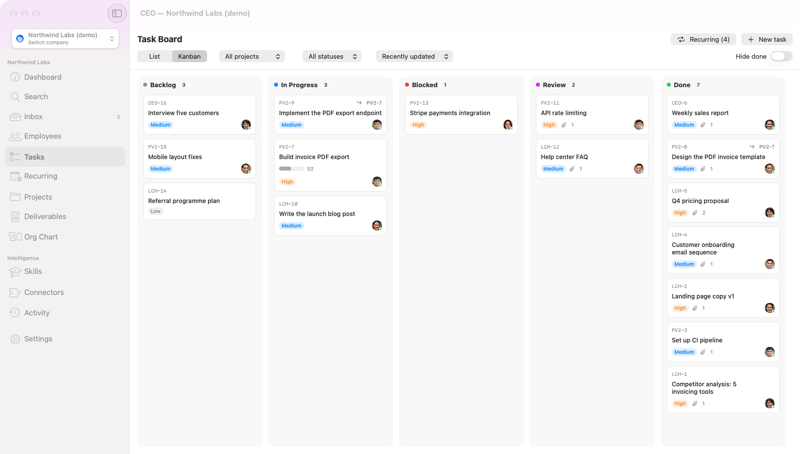Click the Connectors icon
This screenshot has height=454, width=800.
click(x=15, y=292)
